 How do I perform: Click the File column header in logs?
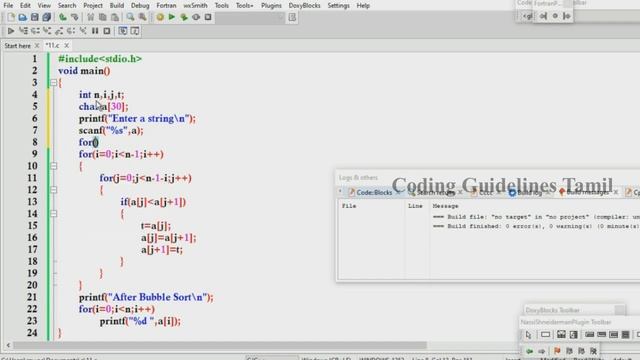coord(349,206)
